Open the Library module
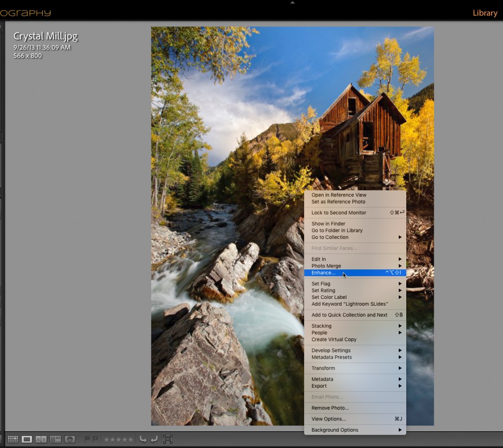The width and height of the screenshot is (503, 448). tap(485, 13)
